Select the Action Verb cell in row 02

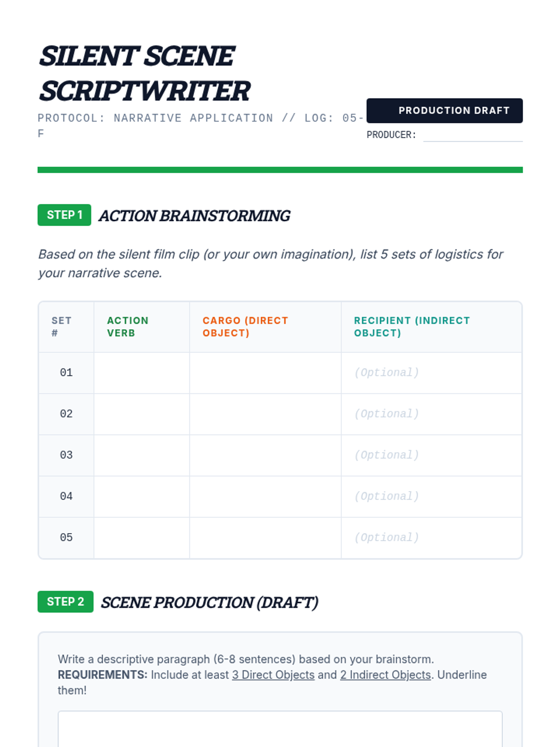[141, 414]
